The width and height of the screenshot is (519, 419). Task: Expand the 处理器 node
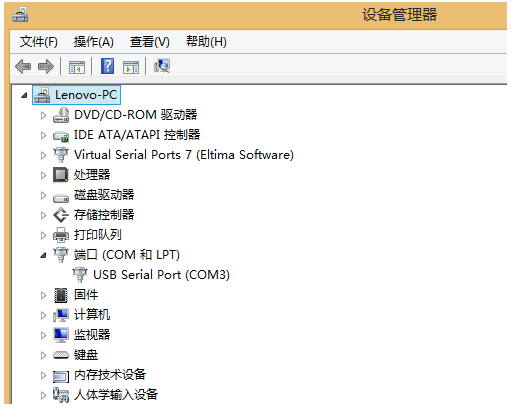pyautogui.click(x=43, y=175)
